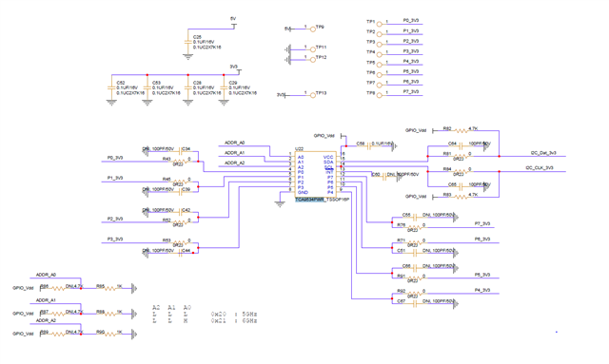Select series resistor R81 on the data line

tap(462, 156)
